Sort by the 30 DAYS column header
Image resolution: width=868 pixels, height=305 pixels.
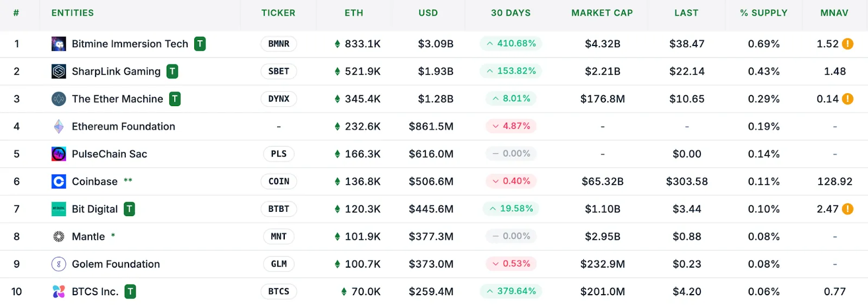tap(510, 13)
